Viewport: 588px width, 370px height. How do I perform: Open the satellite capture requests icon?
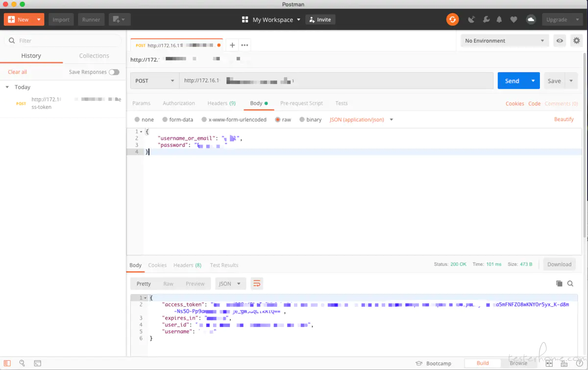coord(471,20)
